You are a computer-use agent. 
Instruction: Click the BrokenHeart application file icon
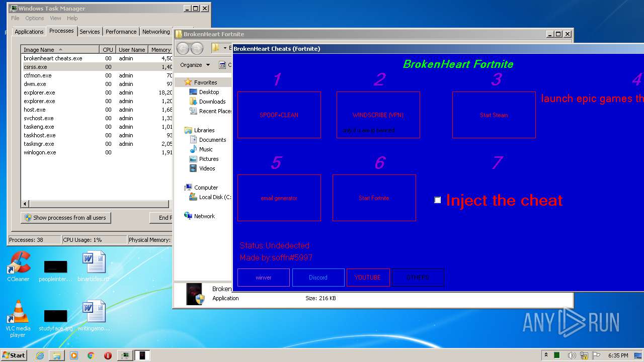[195, 294]
